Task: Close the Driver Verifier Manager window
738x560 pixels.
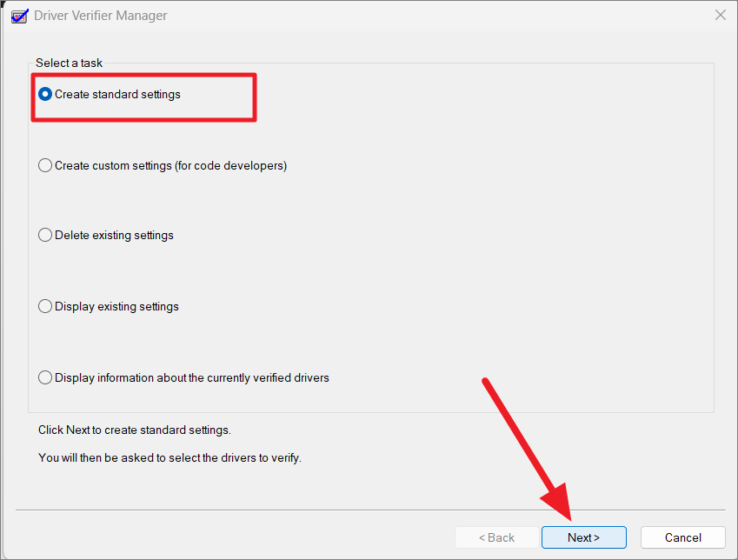Action: [x=720, y=15]
